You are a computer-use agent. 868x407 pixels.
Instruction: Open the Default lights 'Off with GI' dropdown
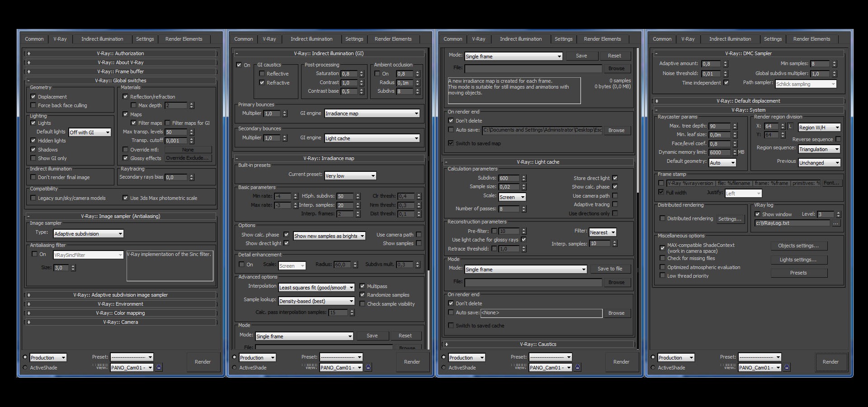[90, 132]
